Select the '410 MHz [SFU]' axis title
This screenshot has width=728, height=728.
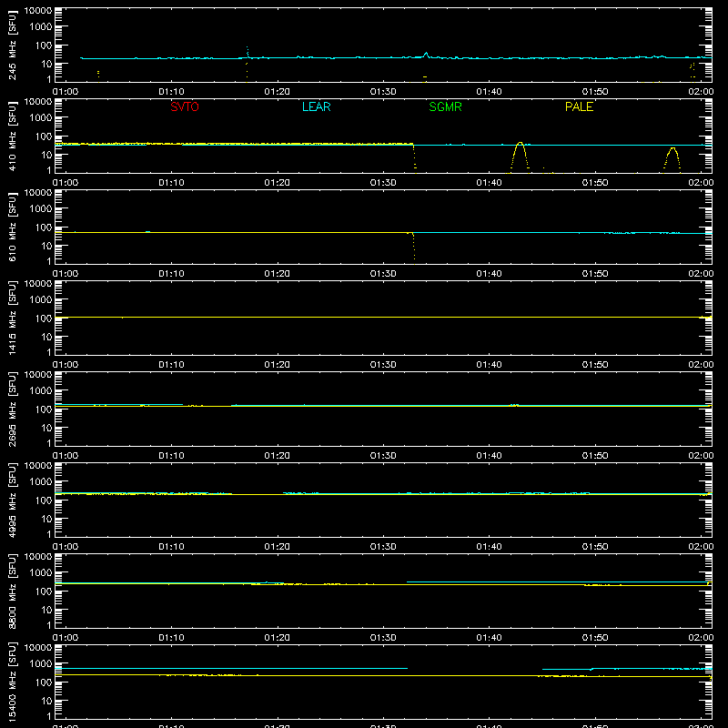(12, 136)
